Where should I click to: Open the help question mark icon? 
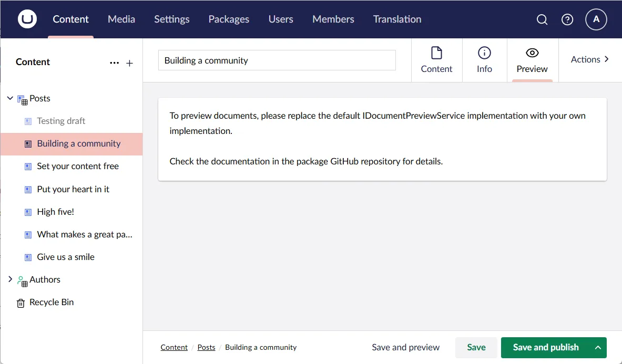tap(567, 19)
